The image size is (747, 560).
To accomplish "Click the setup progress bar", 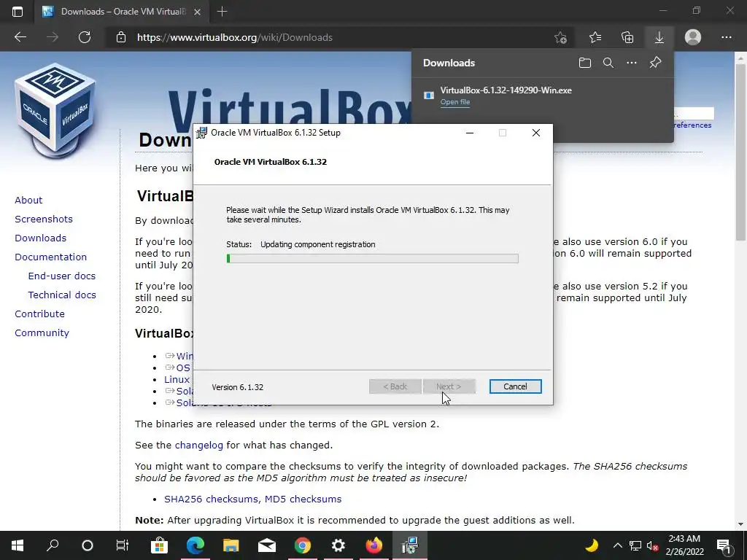I will pos(372,259).
